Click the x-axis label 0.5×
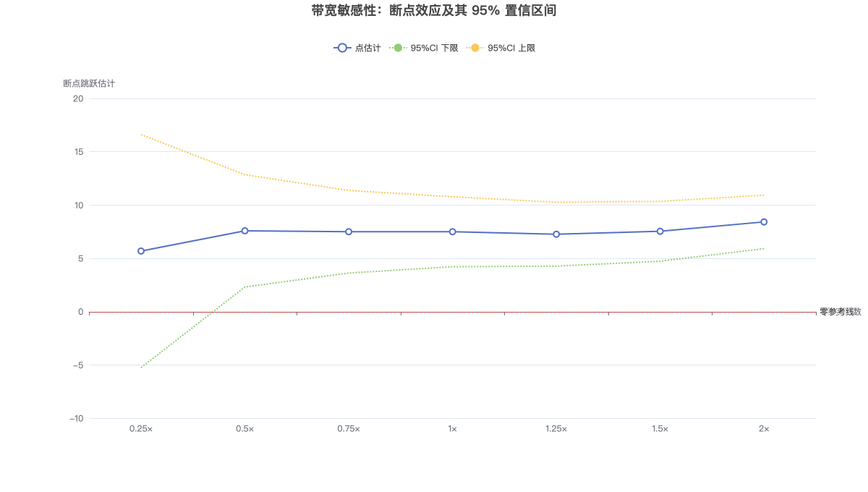 [x=244, y=429]
